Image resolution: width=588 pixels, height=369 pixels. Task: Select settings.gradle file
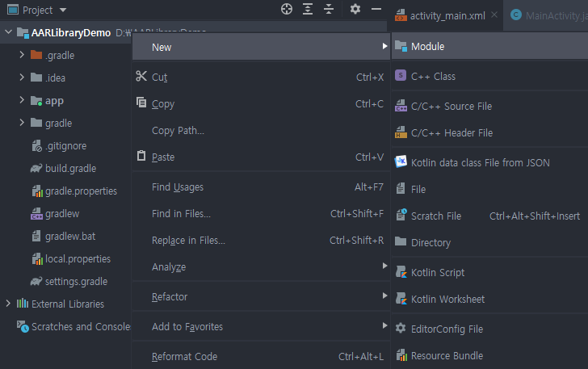pyautogui.click(x=76, y=281)
